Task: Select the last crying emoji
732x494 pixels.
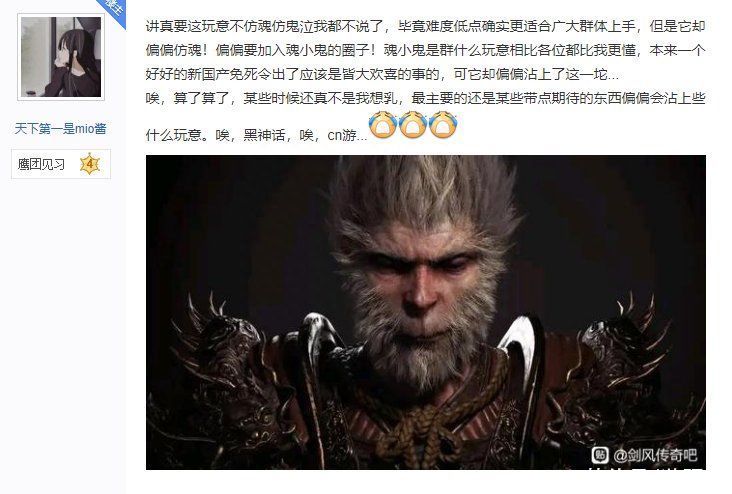Action: tap(443, 125)
